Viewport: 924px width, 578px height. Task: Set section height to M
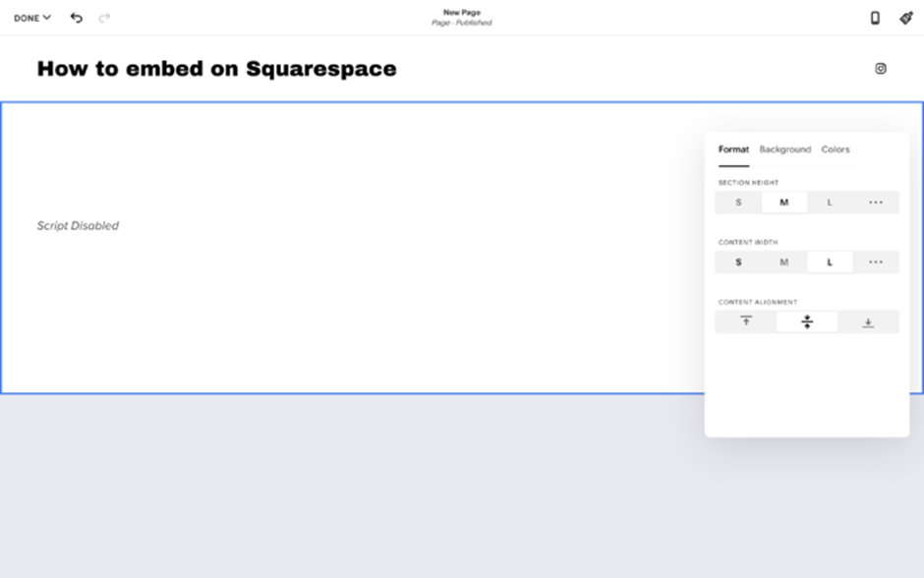(783, 202)
